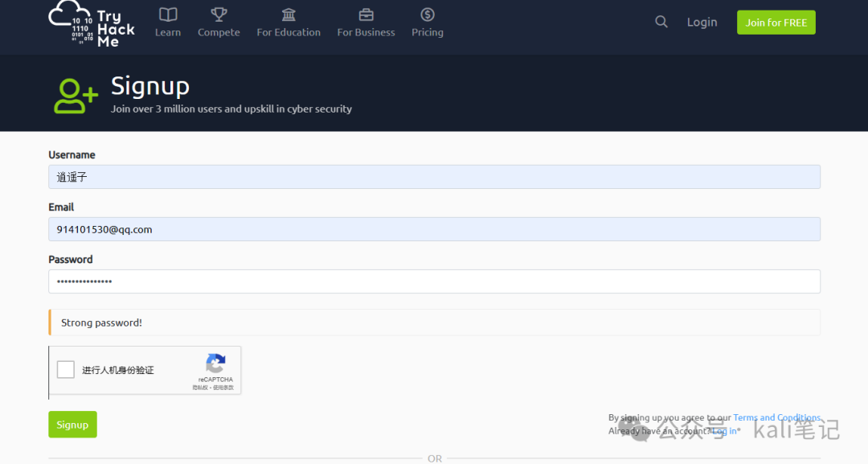Click the reCAPTCHA logo icon

[215, 363]
